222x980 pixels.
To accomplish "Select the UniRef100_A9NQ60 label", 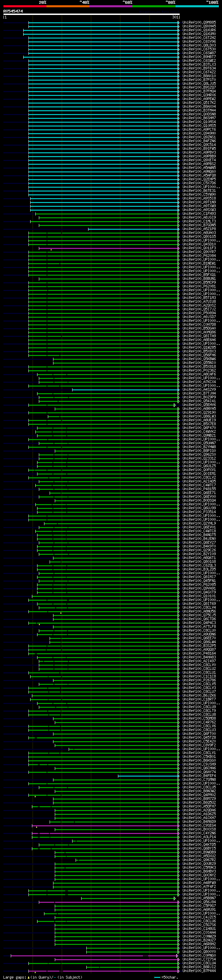I will pyautogui.click(x=199, y=172).
